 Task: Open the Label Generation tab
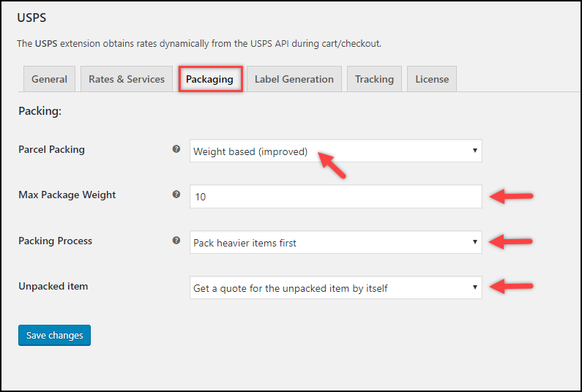pyautogui.click(x=294, y=79)
